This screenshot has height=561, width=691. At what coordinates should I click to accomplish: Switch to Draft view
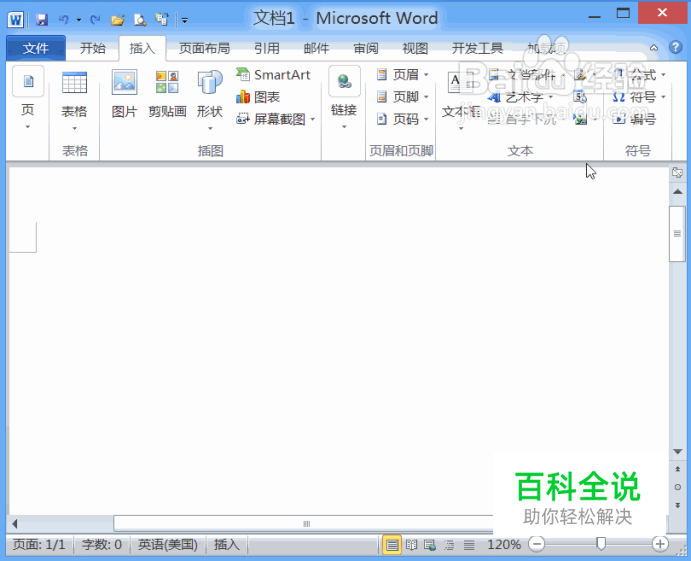[469, 545]
